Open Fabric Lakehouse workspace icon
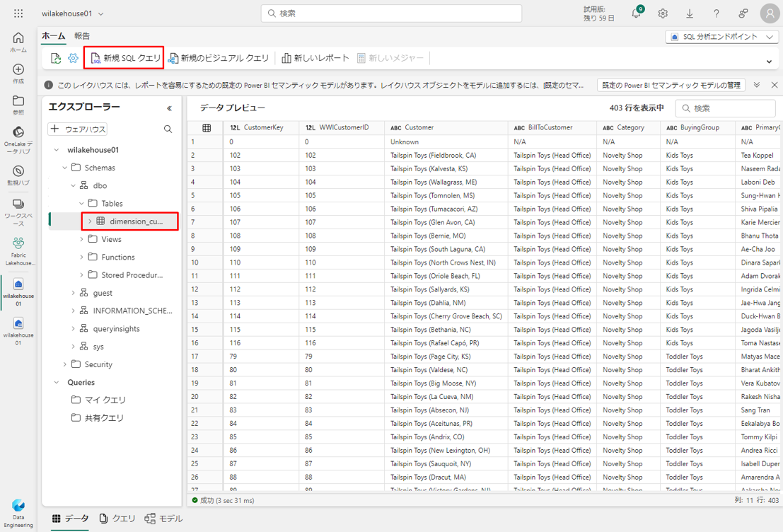The width and height of the screenshot is (783, 532). point(18,251)
